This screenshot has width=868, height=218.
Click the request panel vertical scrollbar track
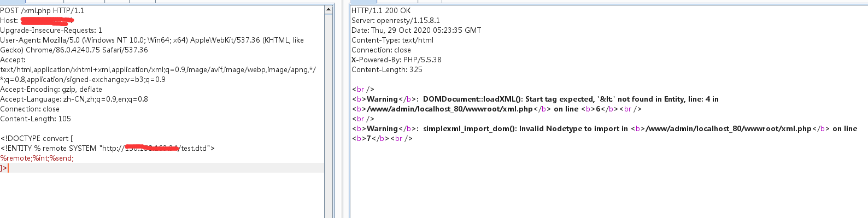click(329, 116)
